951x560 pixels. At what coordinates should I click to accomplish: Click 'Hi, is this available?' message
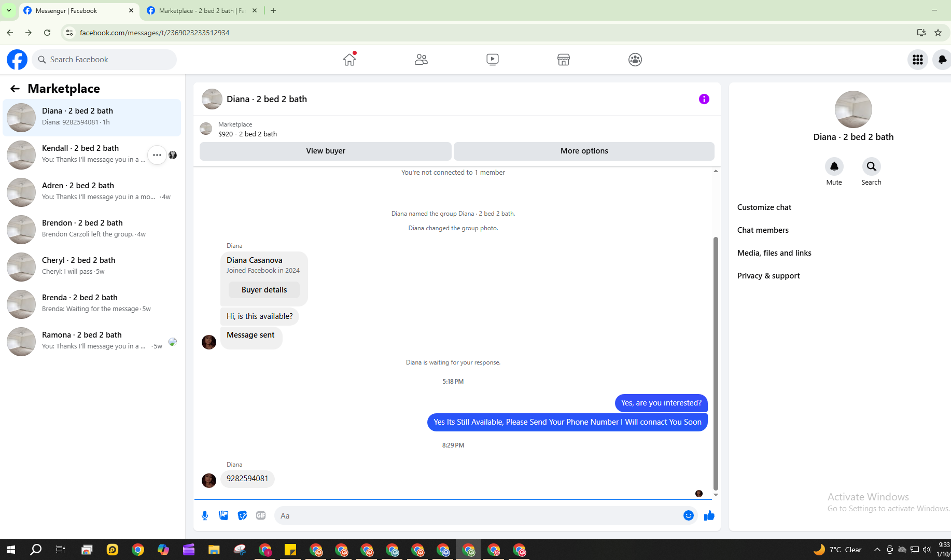coord(259,316)
